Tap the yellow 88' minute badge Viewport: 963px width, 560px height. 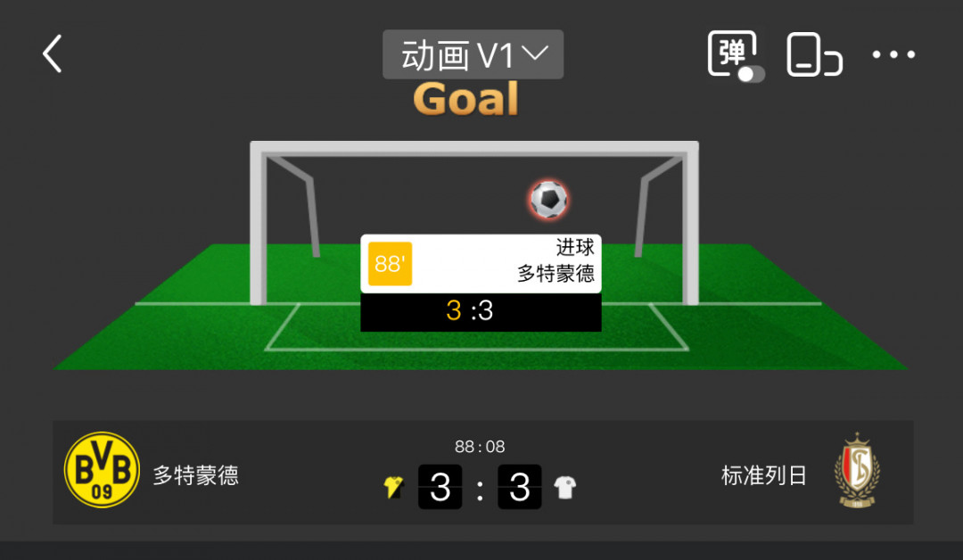[x=390, y=264]
